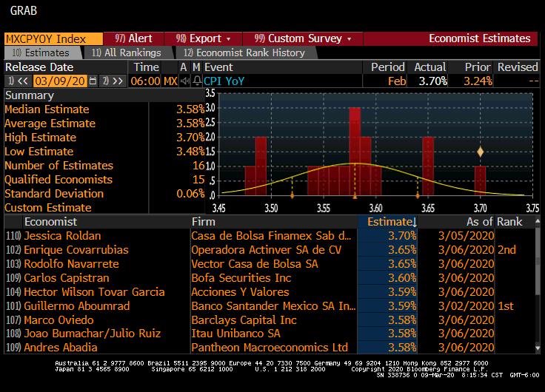Switch to the Estimates tab
The height and width of the screenshot is (392, 545).
tap(41, 53)
